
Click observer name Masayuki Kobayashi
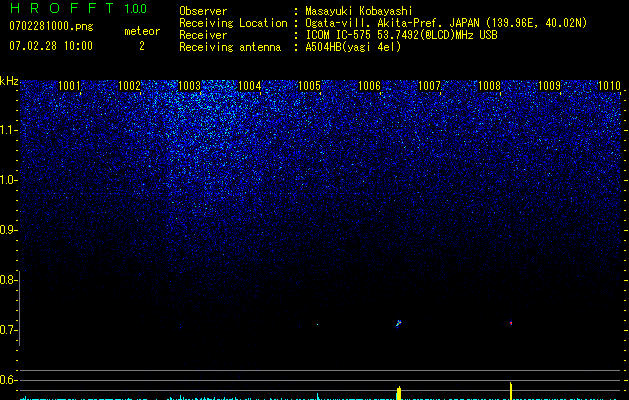click(x=359, y=11)
